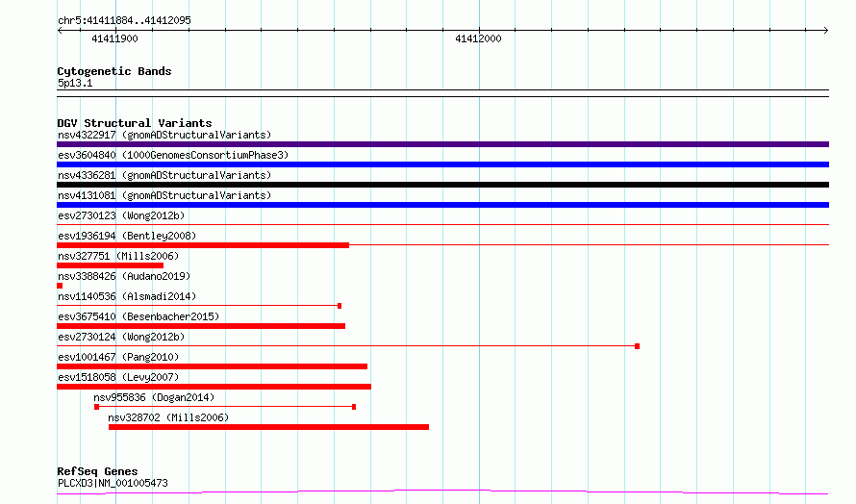Click the red esv1518058 variant bar
Screen dimensions: 856x504
tap(214, 387)
